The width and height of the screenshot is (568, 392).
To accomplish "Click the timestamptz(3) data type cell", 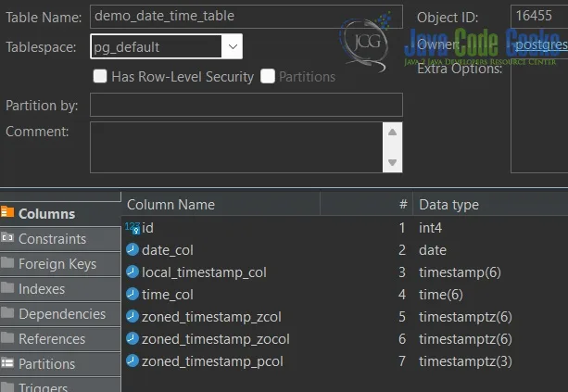I will point(465,361).
